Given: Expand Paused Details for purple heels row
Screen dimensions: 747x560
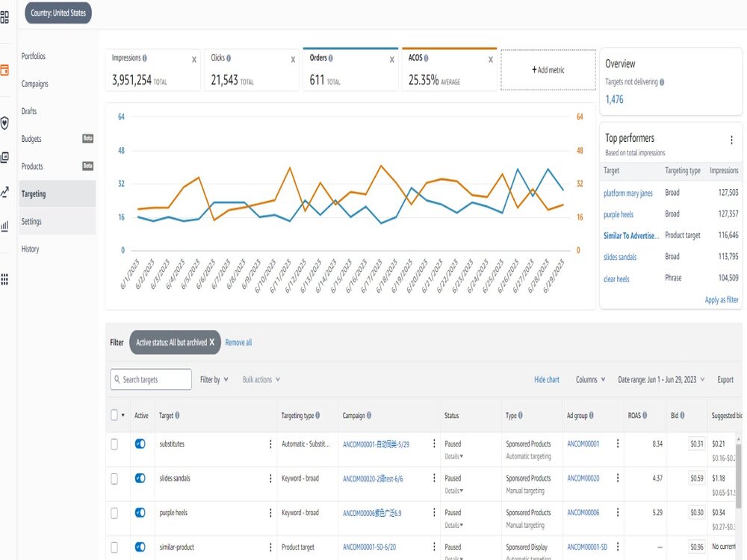Looking at the screenshot, I should point(453,525).
